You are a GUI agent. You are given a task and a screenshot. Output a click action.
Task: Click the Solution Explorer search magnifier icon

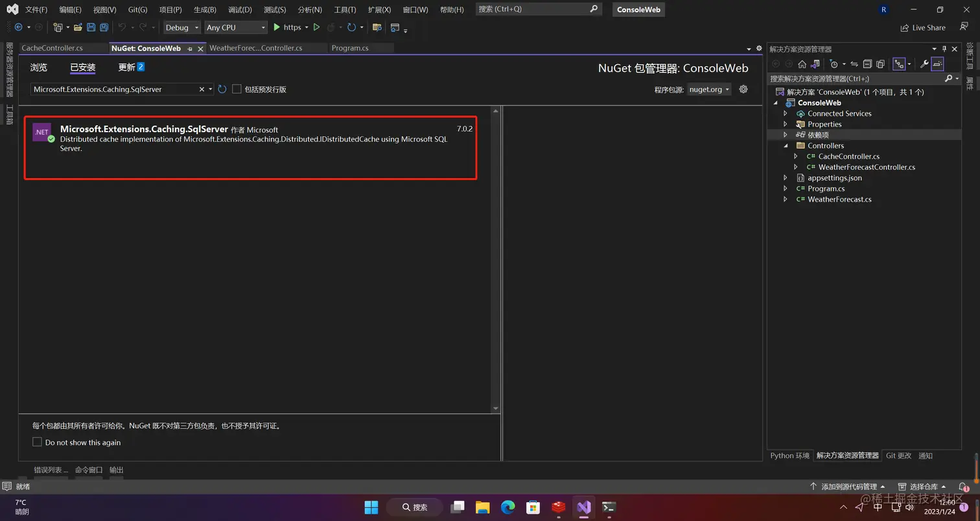pyautogui.click(x=949, y=78)
